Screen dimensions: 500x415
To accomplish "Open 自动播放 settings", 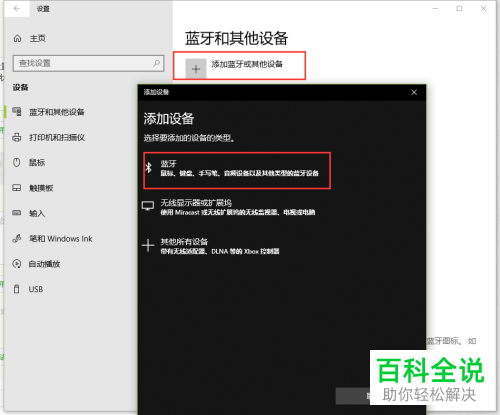I will [44, 264].
